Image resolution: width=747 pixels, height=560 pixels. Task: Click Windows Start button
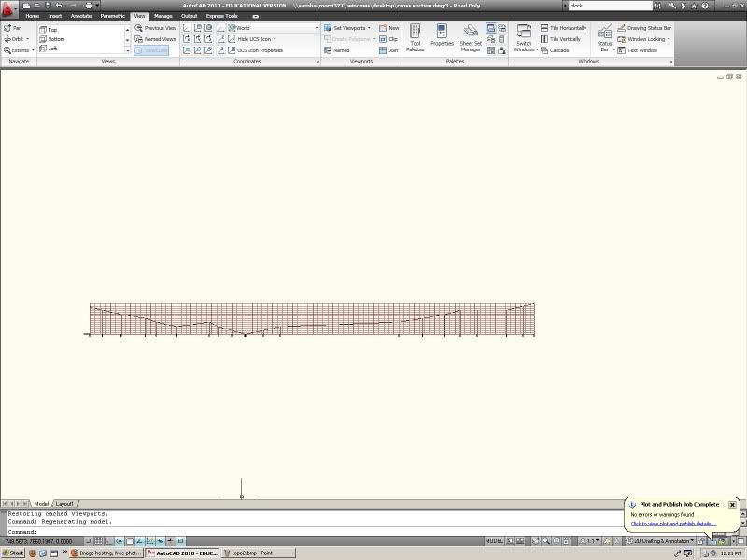pyautogui.click(x=13, y=553)
